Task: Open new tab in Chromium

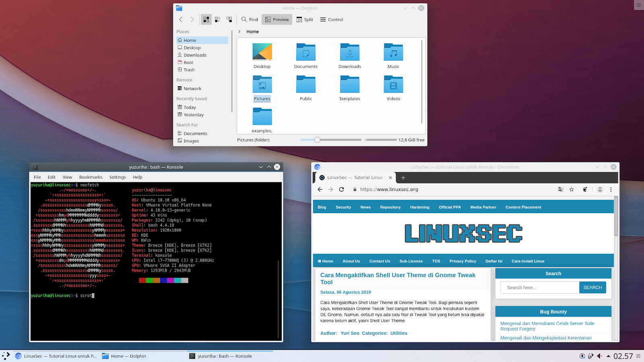Action: (x=403, y=177)
